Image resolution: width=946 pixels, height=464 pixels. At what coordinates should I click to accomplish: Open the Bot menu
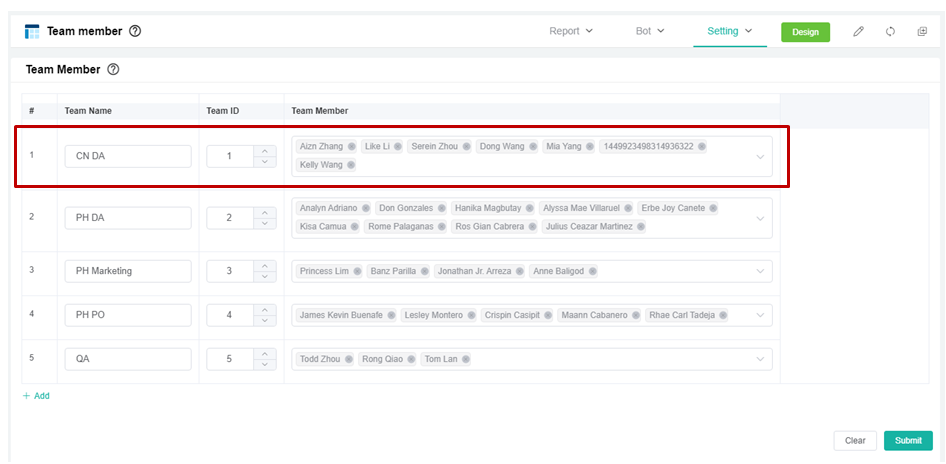(650, 31)
